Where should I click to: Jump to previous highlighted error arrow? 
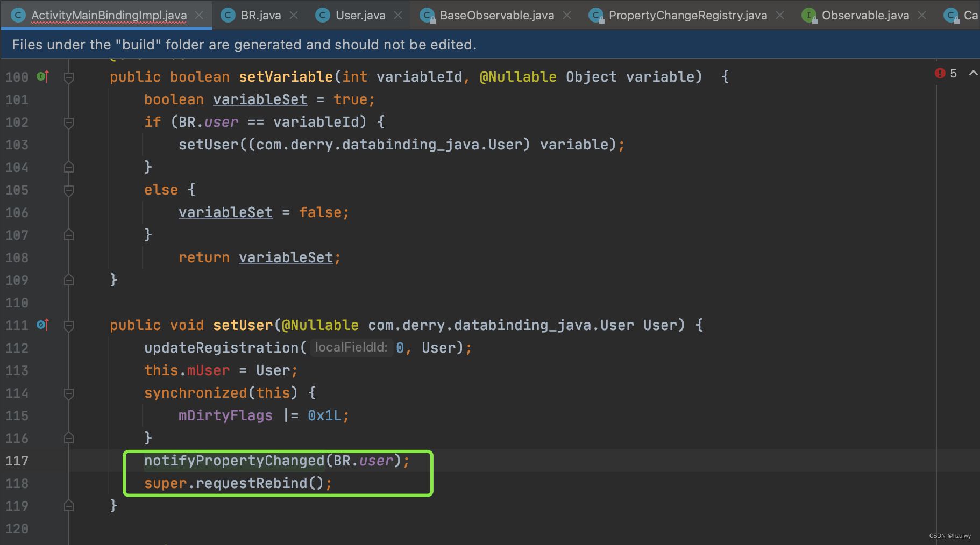tap(973, 73)
